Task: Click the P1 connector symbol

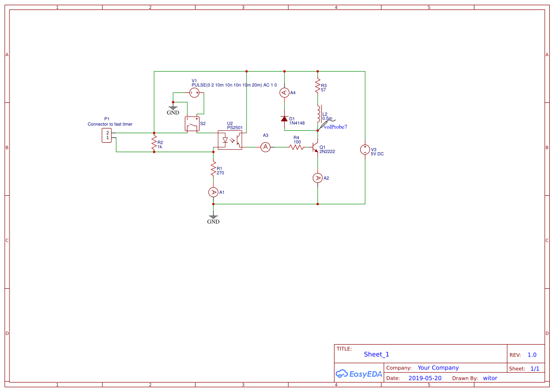Action: [107, 136]
